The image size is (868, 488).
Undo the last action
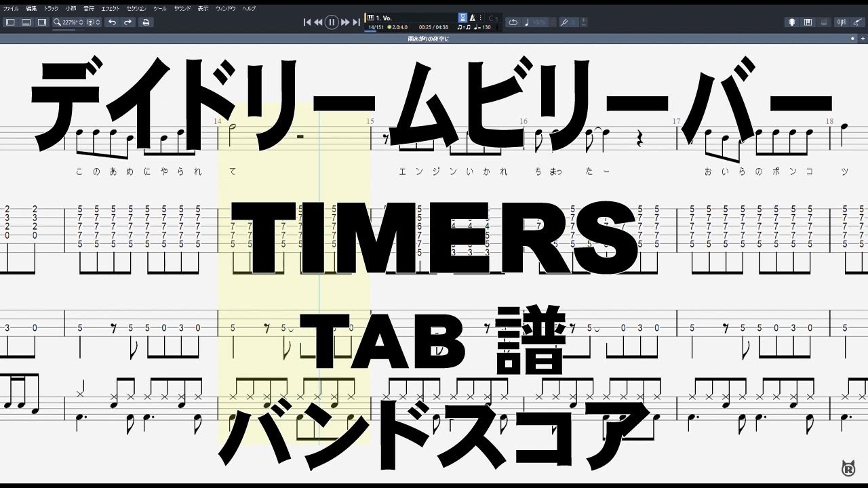(x=112, y=22)
